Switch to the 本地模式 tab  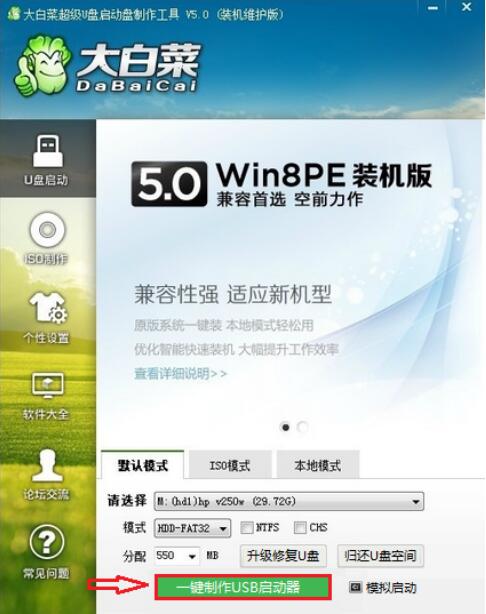click(318, 465)
